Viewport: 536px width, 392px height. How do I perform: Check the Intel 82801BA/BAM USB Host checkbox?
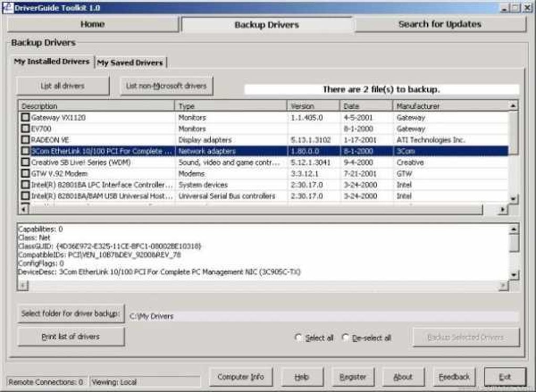coord(25,196)
